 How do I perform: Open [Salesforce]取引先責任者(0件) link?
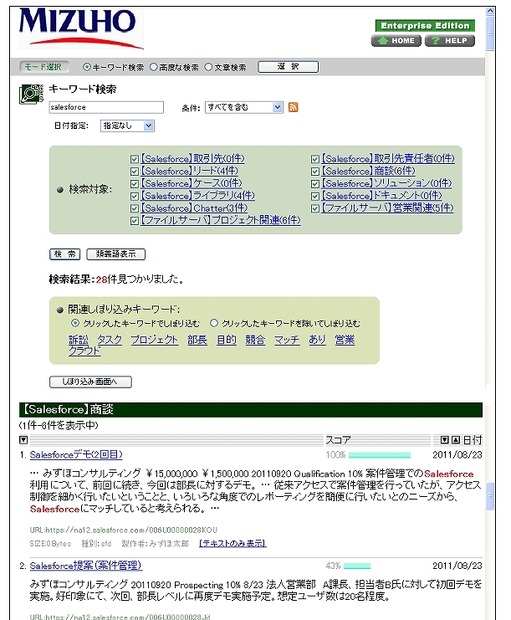tap(388, 159)
